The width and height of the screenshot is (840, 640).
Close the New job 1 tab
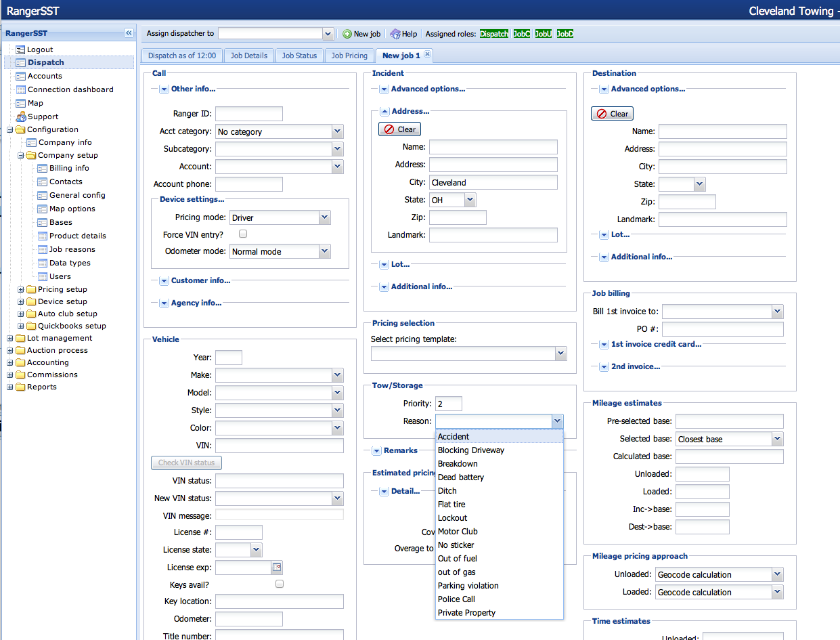pos(427,55)
